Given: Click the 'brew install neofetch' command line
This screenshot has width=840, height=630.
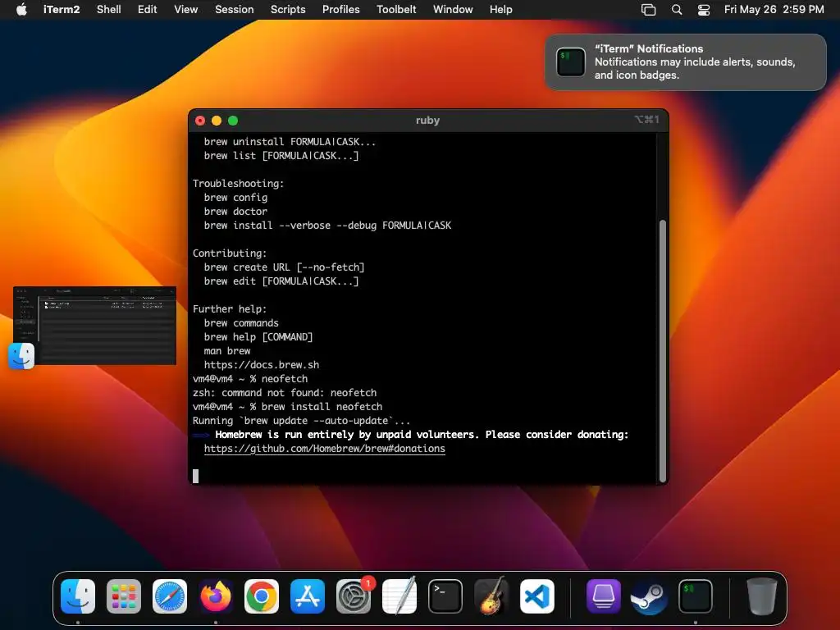Looking at the screenshot, I should (288, 407).
